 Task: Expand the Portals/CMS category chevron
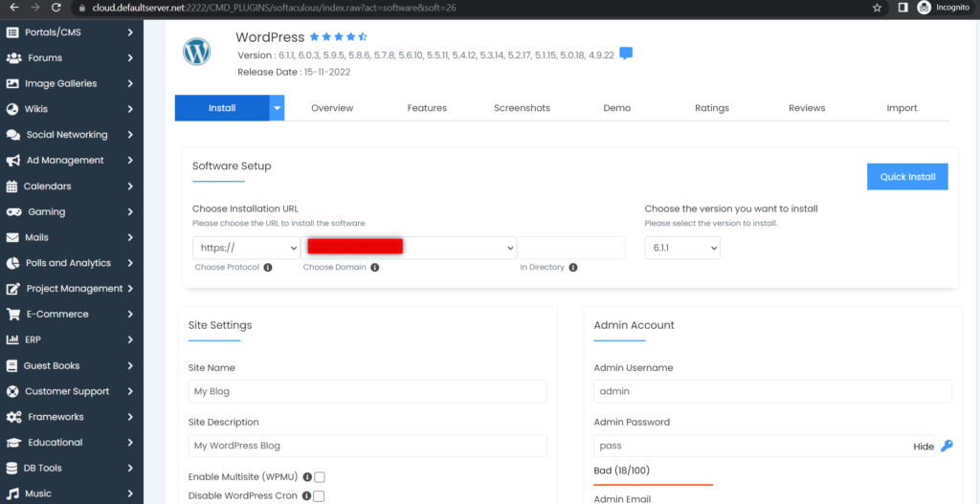[x=130, y=33]
